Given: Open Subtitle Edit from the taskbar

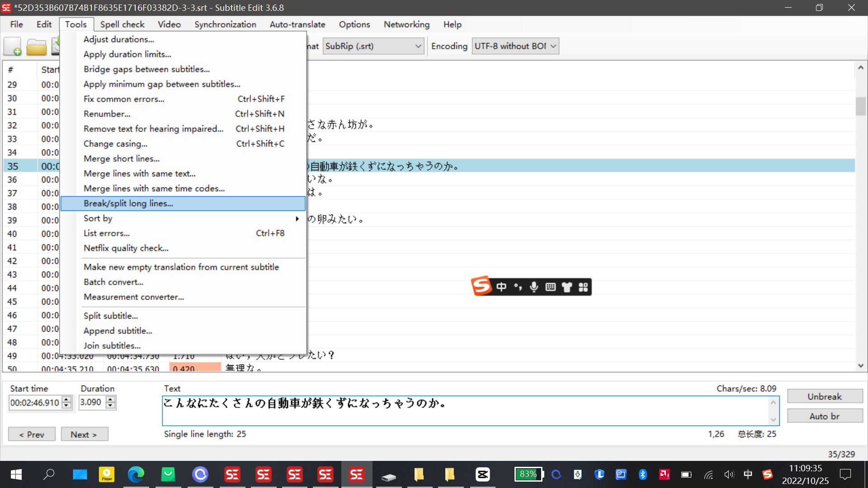Looking at the screenshot, I should click(357, 474).
